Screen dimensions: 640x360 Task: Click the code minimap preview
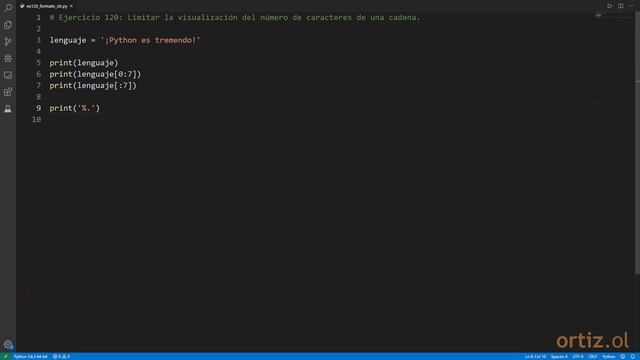click(614, 16)
